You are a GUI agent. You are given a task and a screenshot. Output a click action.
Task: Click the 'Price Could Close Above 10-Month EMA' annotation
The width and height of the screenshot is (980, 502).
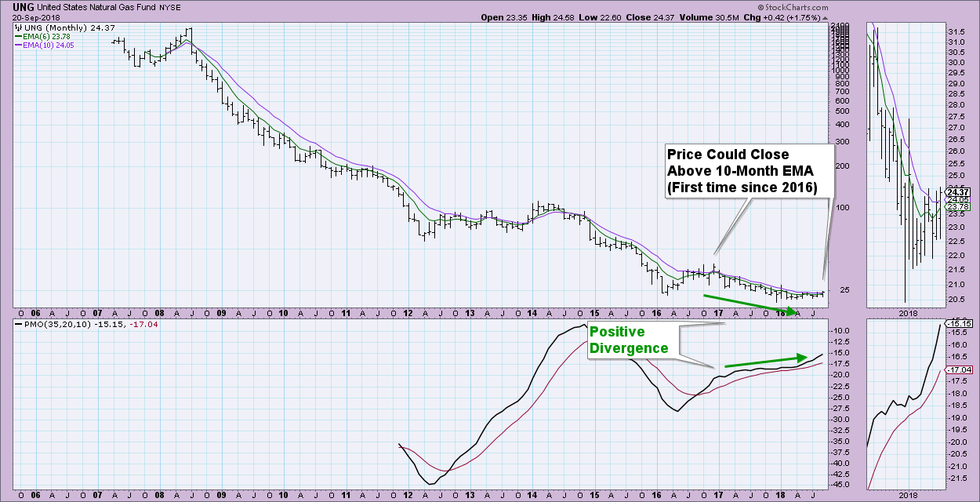749,171
